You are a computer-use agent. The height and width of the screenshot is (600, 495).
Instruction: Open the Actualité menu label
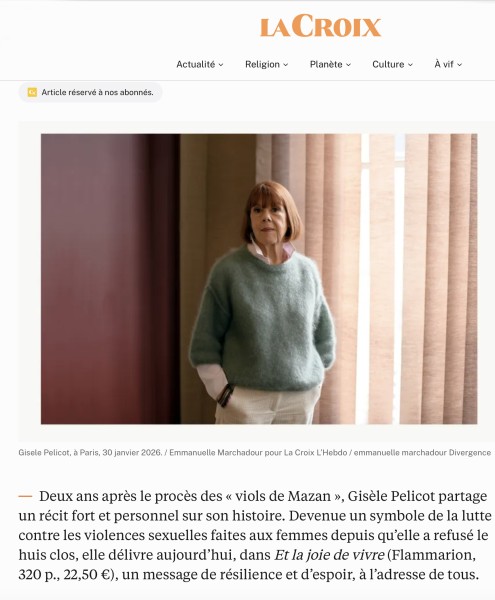[x=195, y=64]
